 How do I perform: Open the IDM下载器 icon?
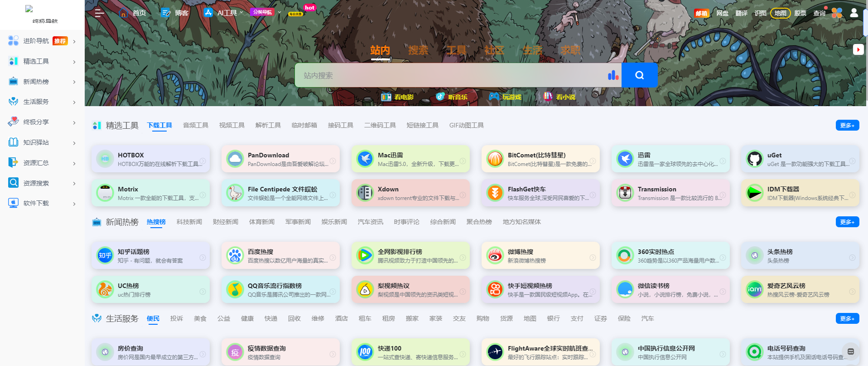[x=755, y=193]
